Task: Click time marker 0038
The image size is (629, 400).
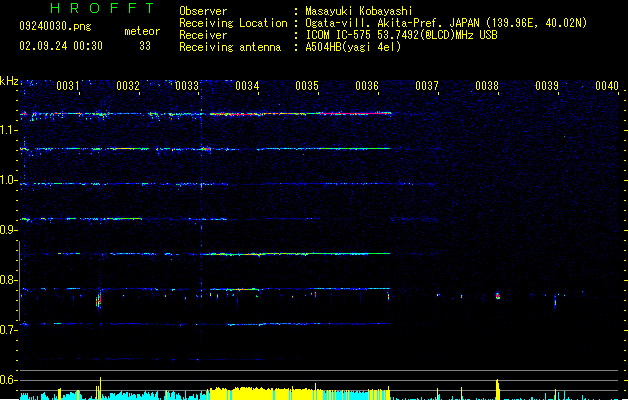Action: click(487, 86)
